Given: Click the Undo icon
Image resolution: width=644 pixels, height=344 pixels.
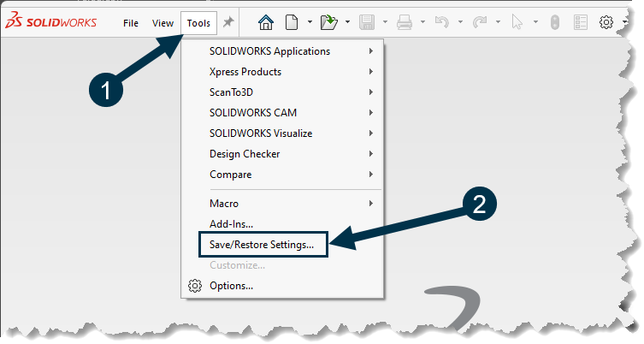Looking at the screenshot, I should (442, 21).
